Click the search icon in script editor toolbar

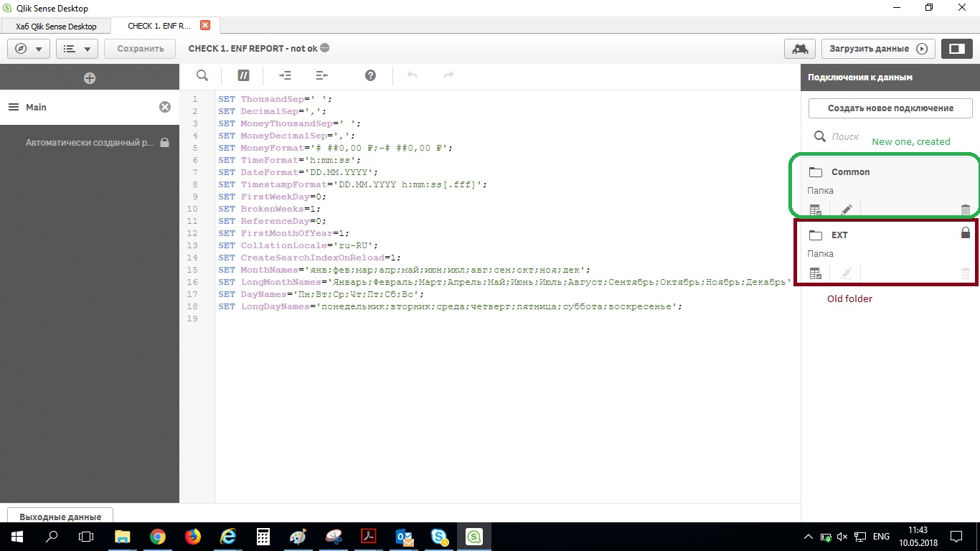(x=202, y=75)
